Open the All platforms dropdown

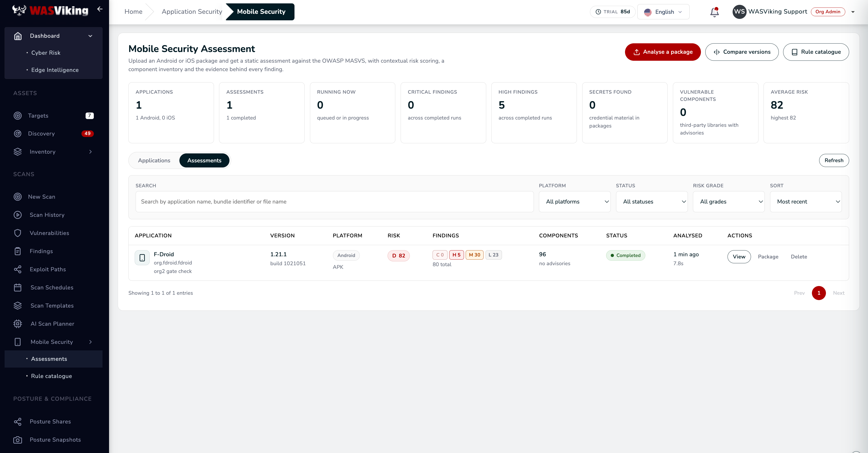coord(574,202)
